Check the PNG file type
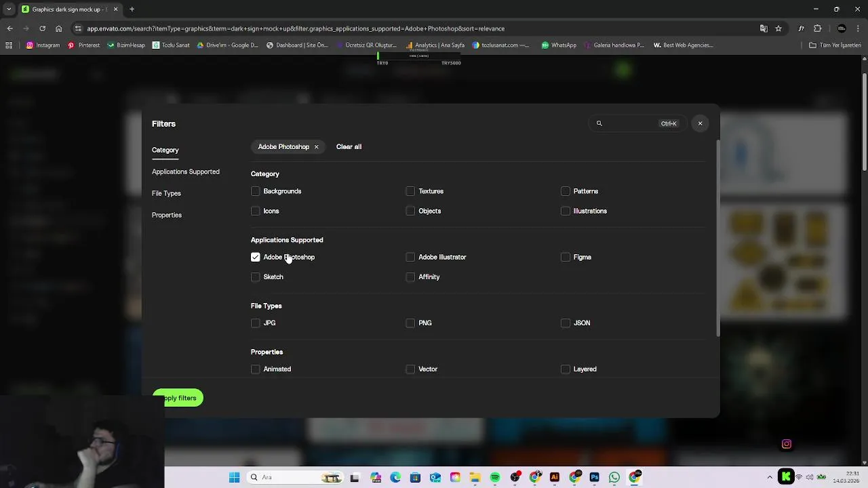868x488 pixels. click(x=410, y=323)
